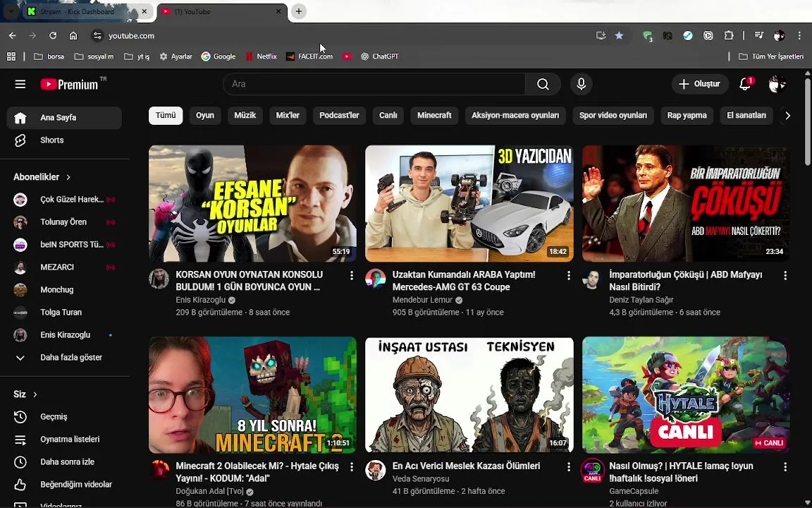
Task: Open the sosyal m bookmarks folder
Action: coord(94,56)
